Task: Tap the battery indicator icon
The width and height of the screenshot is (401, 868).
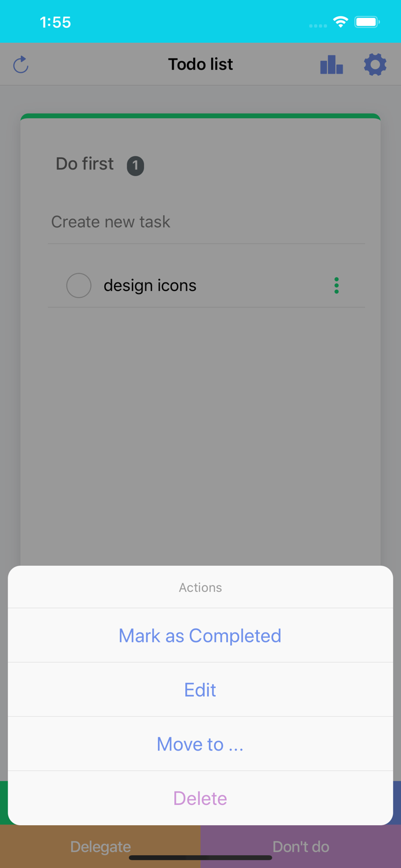Action: tap(367, 23)
